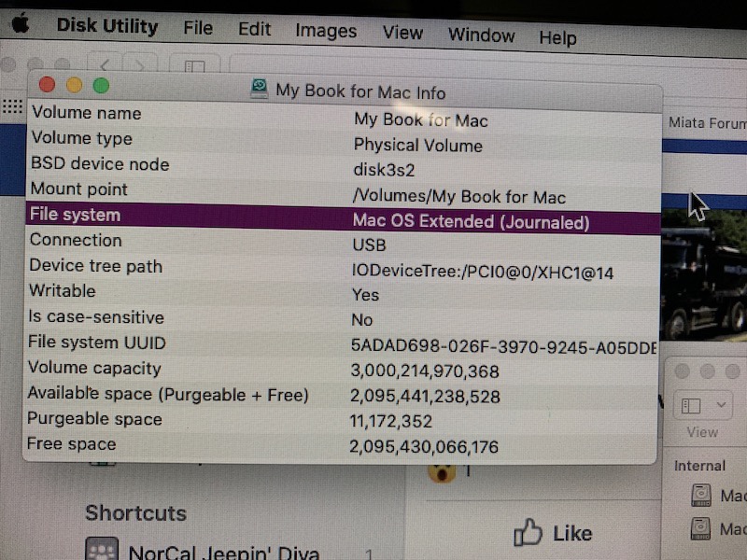This screenshot has width=747, height=560.
Task: Click the My Book for Mac Info title icon
Action: 260,89
